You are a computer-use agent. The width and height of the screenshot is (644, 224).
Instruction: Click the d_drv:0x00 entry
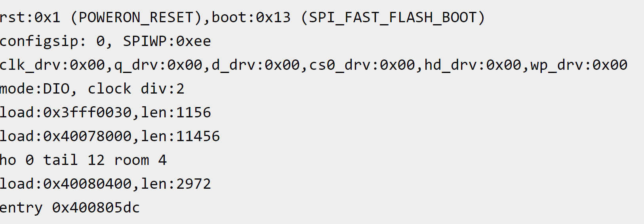pyautogui.click(x=255, y=65)
